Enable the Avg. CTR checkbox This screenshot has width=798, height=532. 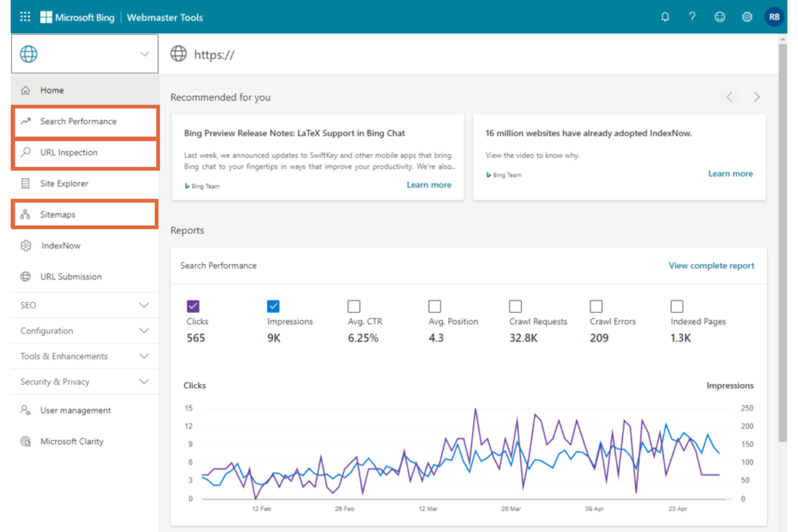tap(354, 306)
